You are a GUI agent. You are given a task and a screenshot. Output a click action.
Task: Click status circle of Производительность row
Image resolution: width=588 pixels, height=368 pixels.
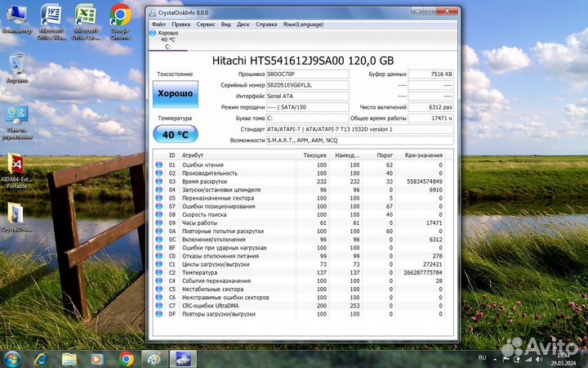pos(159,173)
